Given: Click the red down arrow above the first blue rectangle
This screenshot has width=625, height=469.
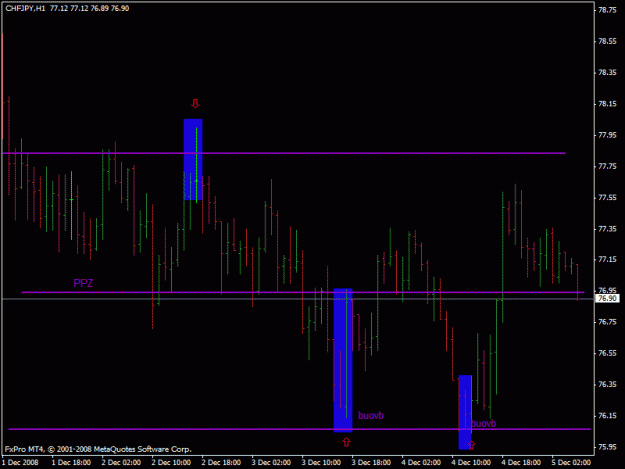Looking at the screenshot, I should [195, 104].
